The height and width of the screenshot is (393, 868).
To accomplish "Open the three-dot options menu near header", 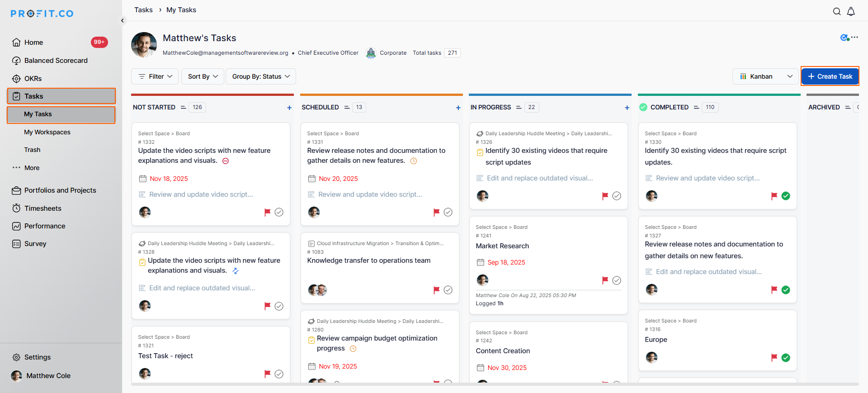I will 854,38.
